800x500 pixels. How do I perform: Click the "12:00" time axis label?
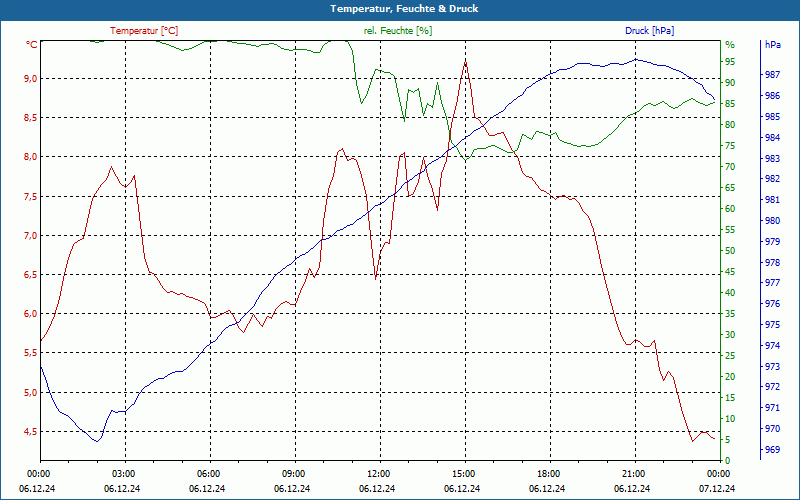(378, 473)
